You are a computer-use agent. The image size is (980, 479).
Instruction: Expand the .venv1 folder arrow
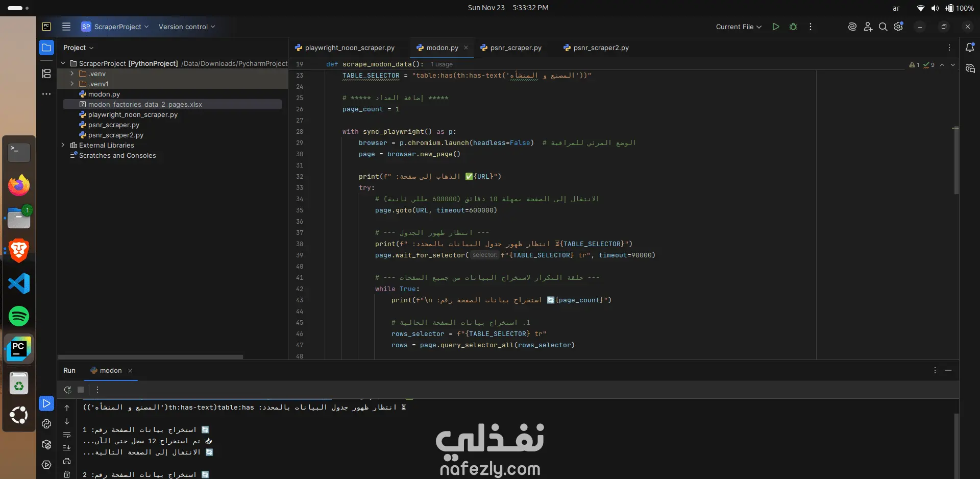(x=72, y=84)
